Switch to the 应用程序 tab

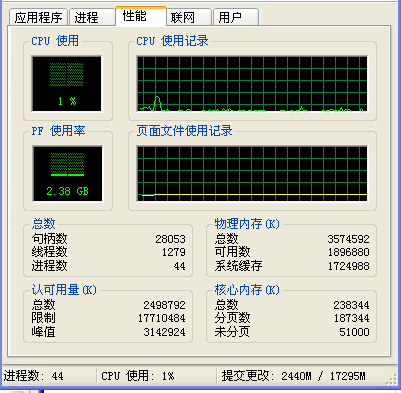[x=39, y=17]
